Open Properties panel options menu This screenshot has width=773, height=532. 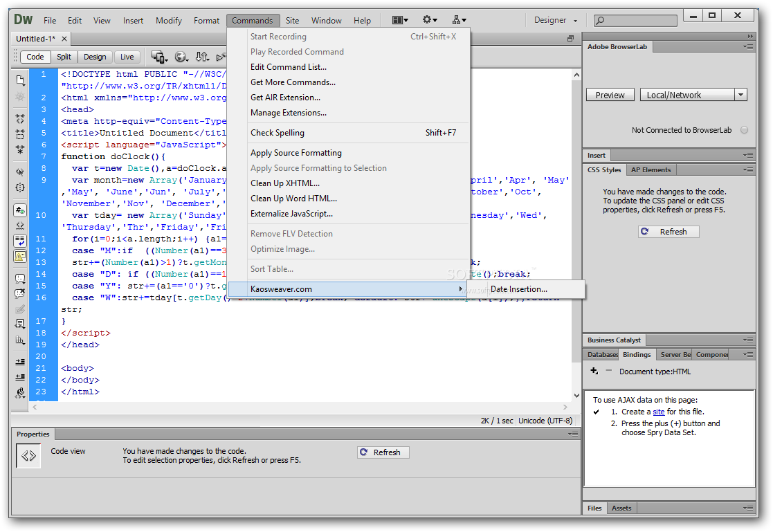point(573,434)
